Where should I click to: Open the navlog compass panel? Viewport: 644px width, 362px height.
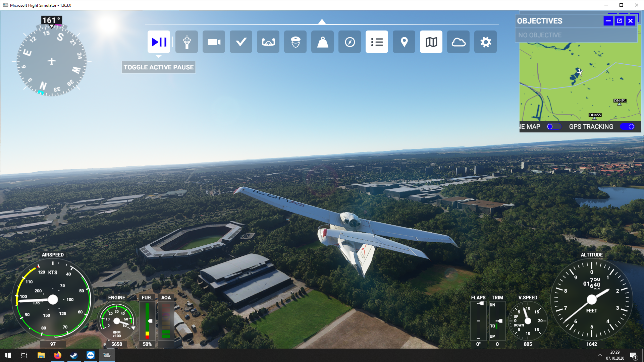[x=350, y=42]
